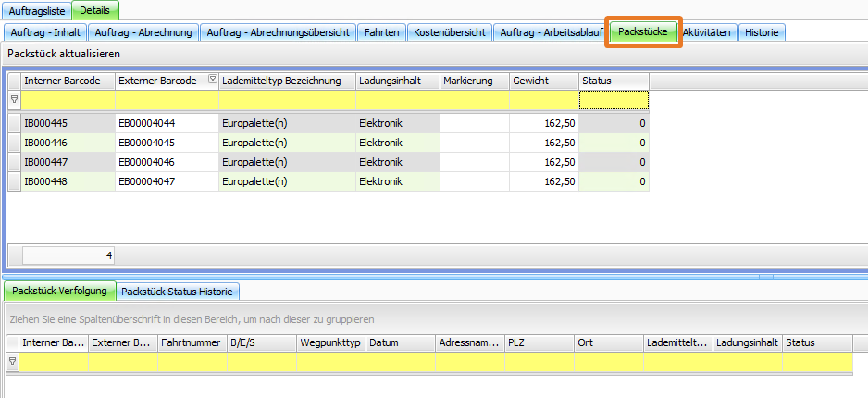Open the Packstück Status Historie tab
This screenshot has width=868, height=398.
pyautogui.click(x=180, y=292)
